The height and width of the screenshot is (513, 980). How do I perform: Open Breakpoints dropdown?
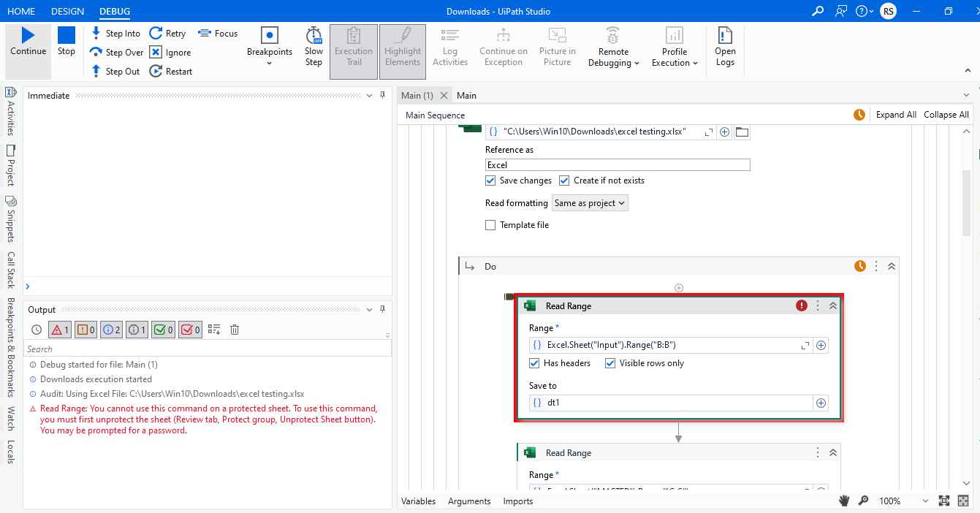click(270, 47)
